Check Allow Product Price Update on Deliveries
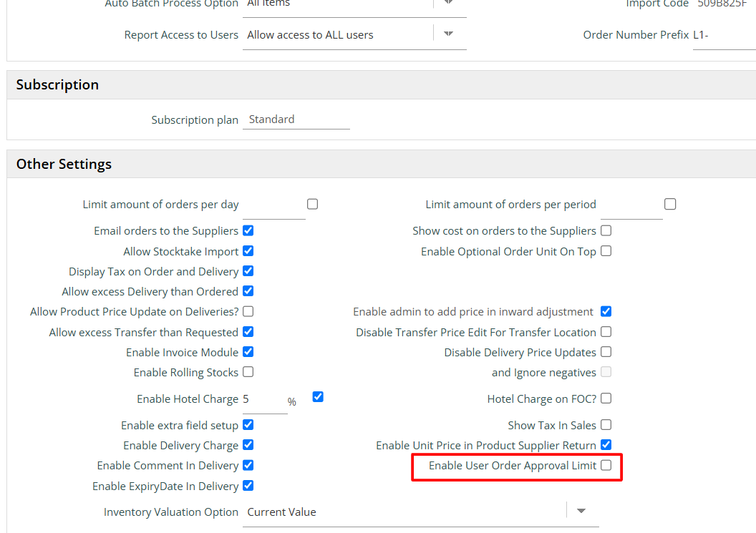The height and width of the screenshot is (533, 756). point(248,311)
